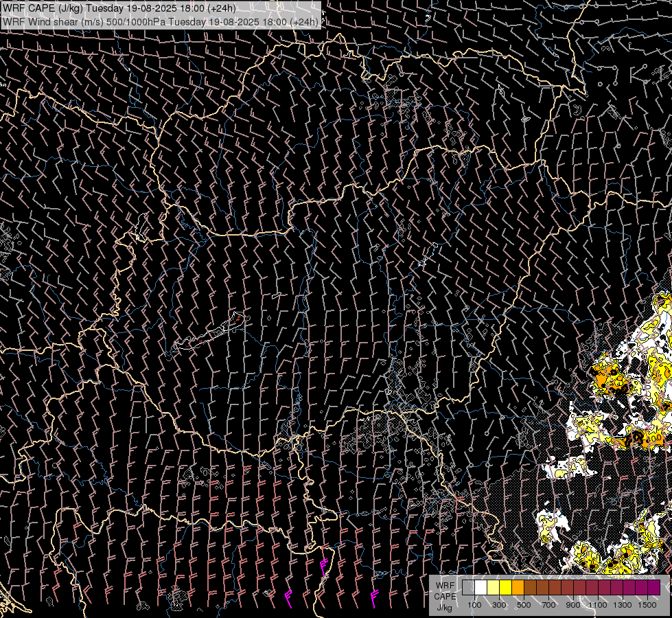Viewport: 672px width, 618px height.
Task: Click the legend value 1500
Action: tap(647, 605)
